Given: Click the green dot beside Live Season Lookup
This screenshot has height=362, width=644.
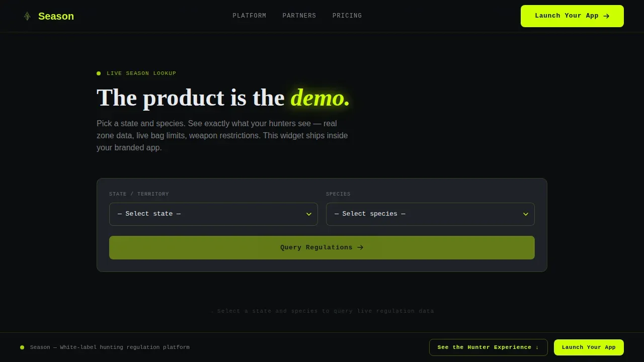Looking at the screenshot, I should coord(99,73).
